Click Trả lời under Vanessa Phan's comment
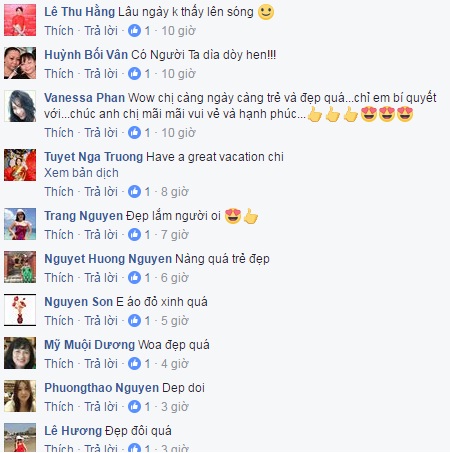 click(101, 133)
